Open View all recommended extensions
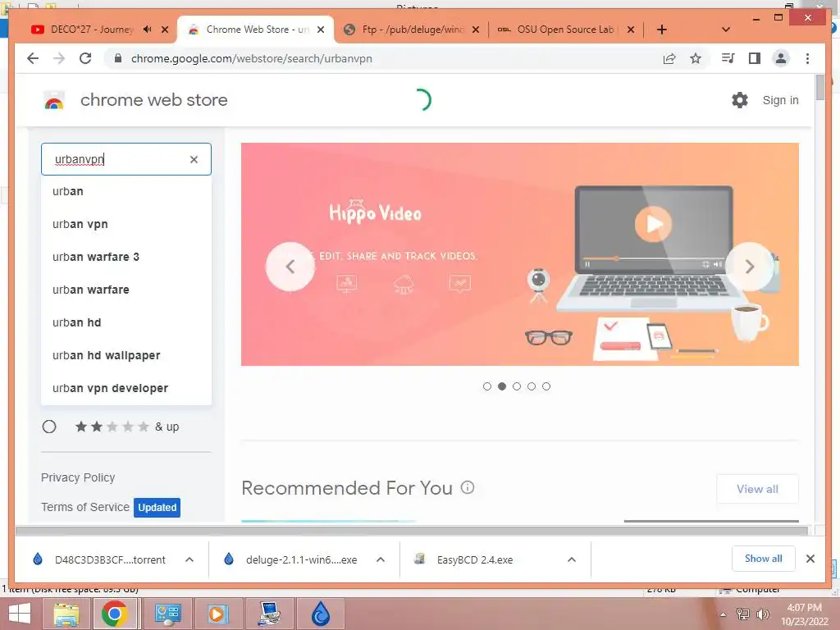The width and height of the screenshot is (840, 630). click(757, 489)
